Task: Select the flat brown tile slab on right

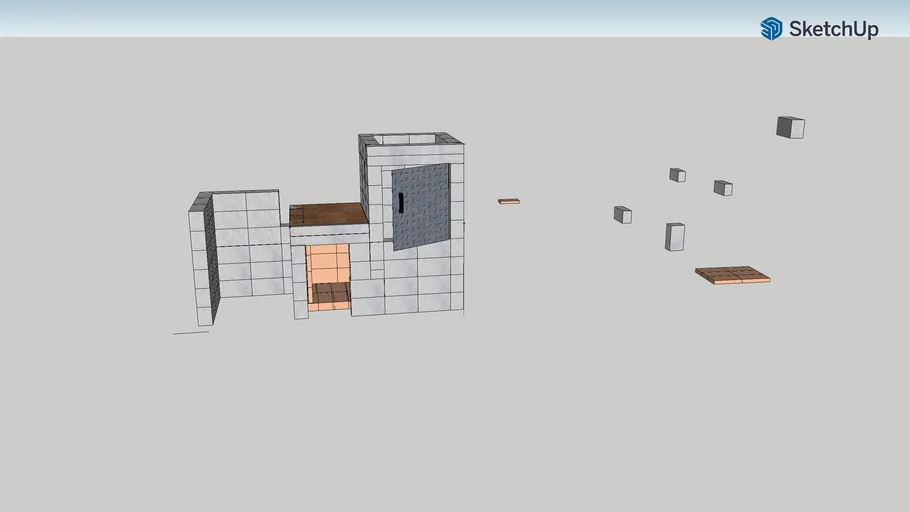Action: (733, 274)
